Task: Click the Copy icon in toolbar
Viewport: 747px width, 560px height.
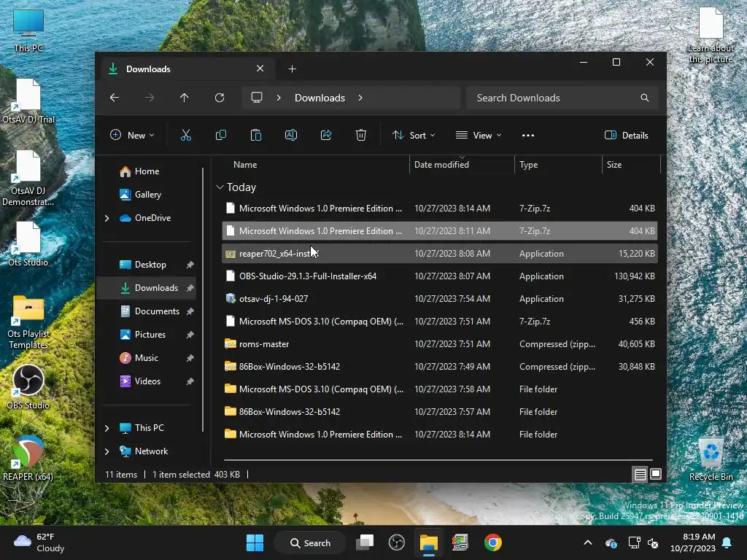Action: coord(220,135)
